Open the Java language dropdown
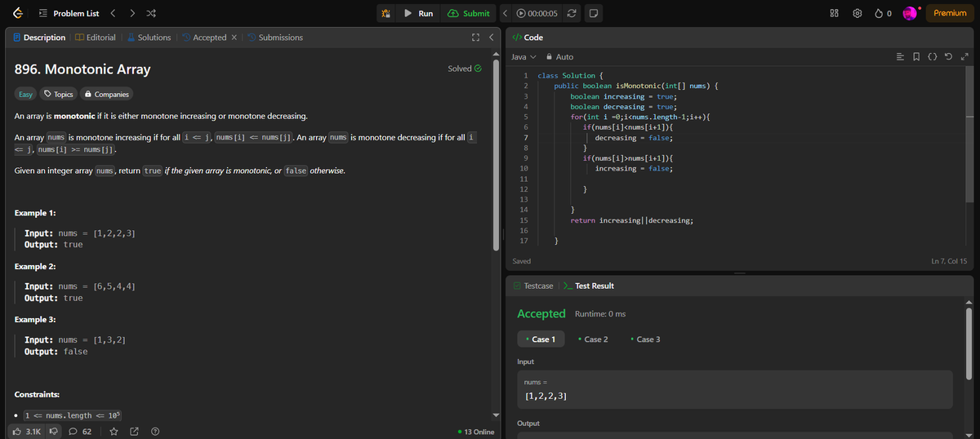 point(523,57)
